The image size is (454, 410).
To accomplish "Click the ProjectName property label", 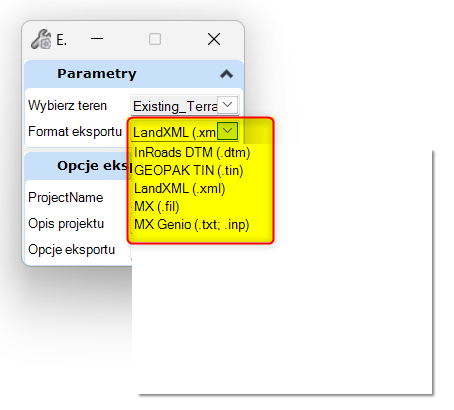I will coord(66,197).
